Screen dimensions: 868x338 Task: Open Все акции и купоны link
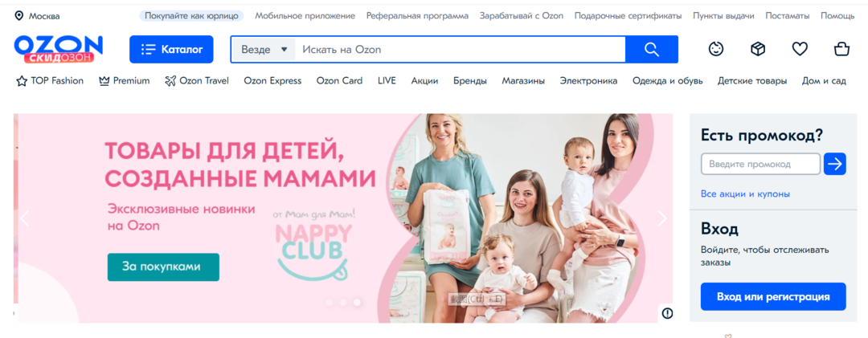point(745,194)
